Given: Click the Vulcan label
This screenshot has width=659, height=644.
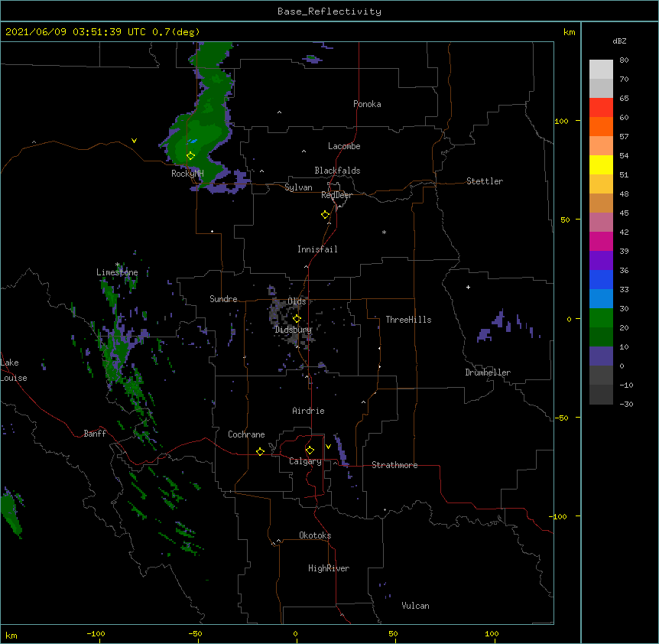Looking at the screenshot, I should (x=415, y=606).
